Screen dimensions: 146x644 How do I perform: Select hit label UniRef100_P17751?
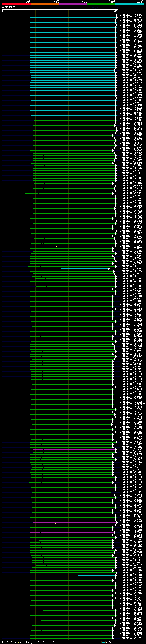click(x=131, y=520)
